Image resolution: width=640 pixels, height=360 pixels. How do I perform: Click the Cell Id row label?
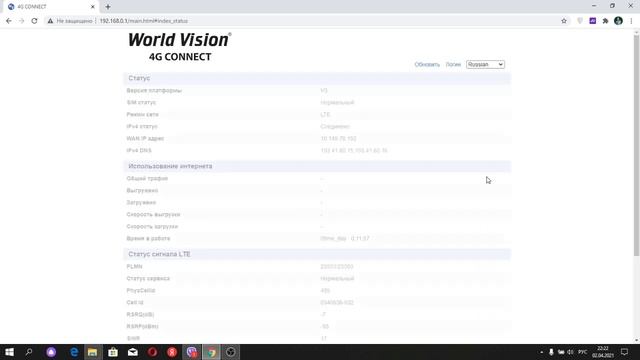point(135,302)
